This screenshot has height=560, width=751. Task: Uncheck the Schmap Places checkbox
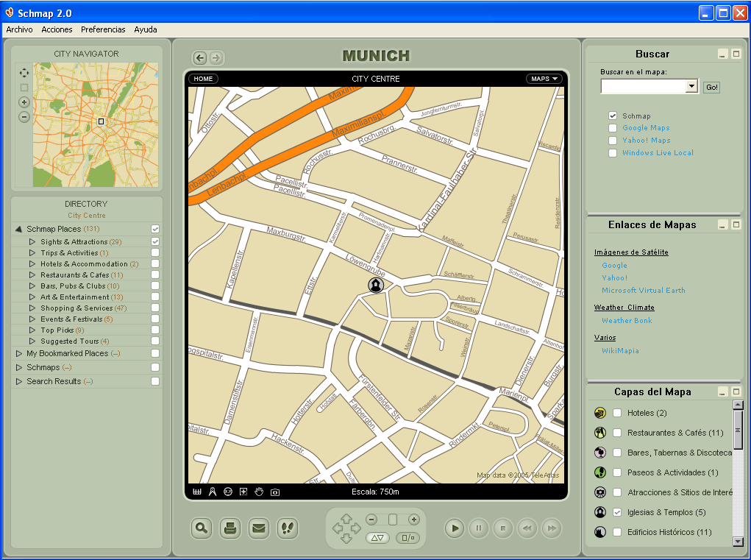tap(155, 229)
